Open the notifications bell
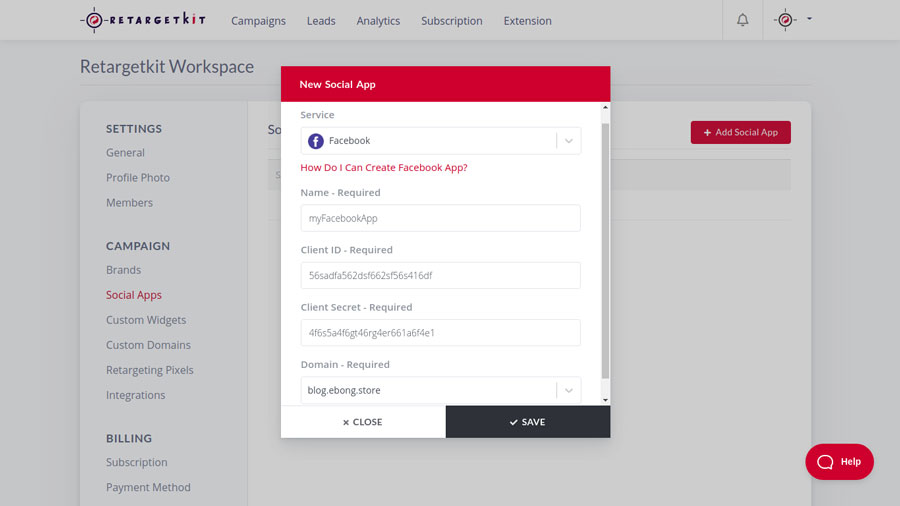Viewport: 900px width, 506px height. [x=742, y=20]
